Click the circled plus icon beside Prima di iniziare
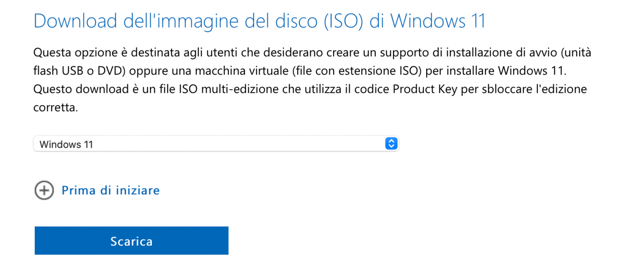Image resolution: width=644 pixels, height=273 pixels. (x=44, y=190)
